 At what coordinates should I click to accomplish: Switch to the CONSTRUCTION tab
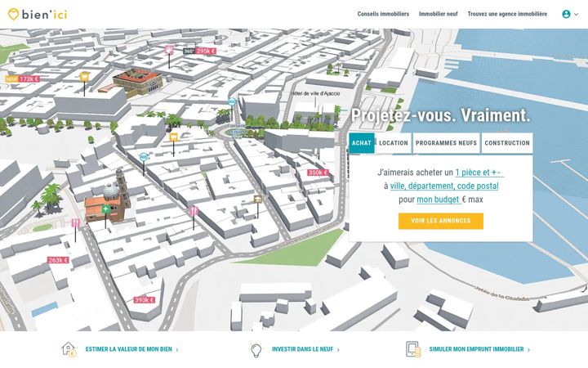(507, 143)
